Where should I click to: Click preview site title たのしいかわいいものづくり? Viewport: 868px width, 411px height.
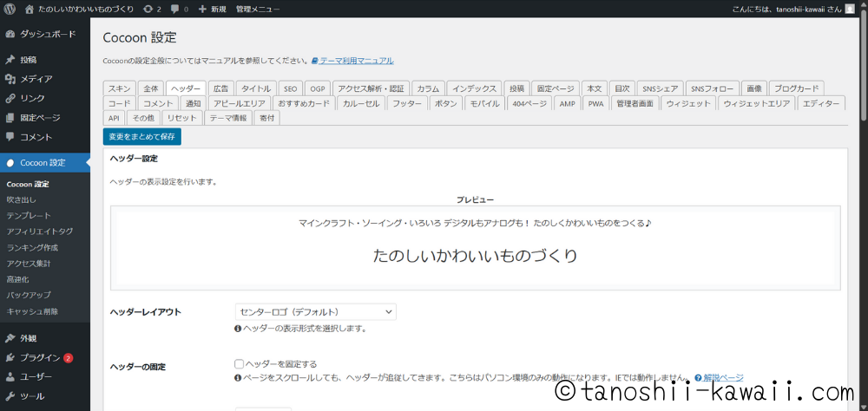[476, 256]
